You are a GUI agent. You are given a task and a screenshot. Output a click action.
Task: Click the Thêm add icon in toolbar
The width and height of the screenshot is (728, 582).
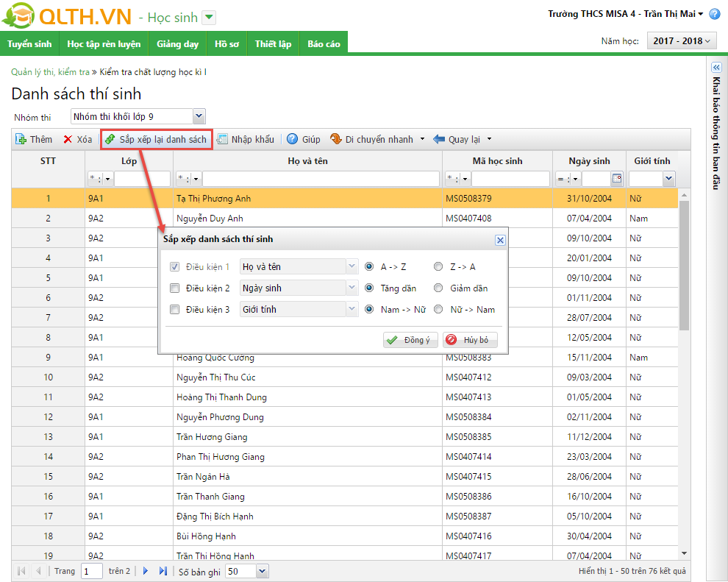click(21, 139)
